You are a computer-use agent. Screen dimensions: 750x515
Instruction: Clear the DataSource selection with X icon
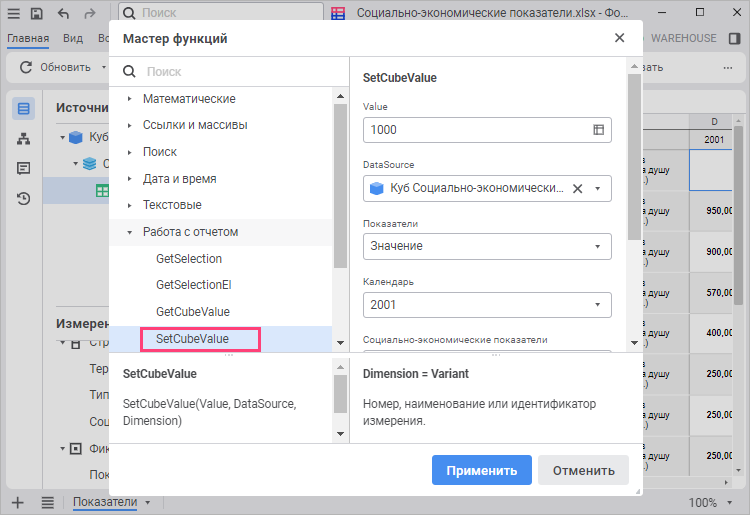pos(577,188)
